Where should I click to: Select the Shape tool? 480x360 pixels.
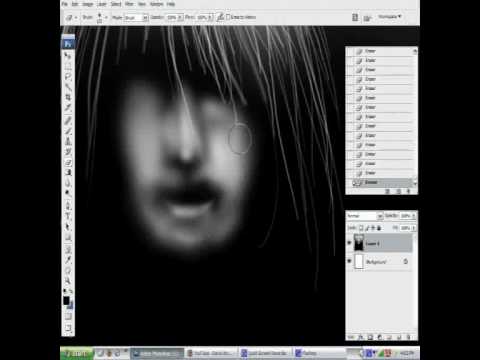tap(68, 237)
